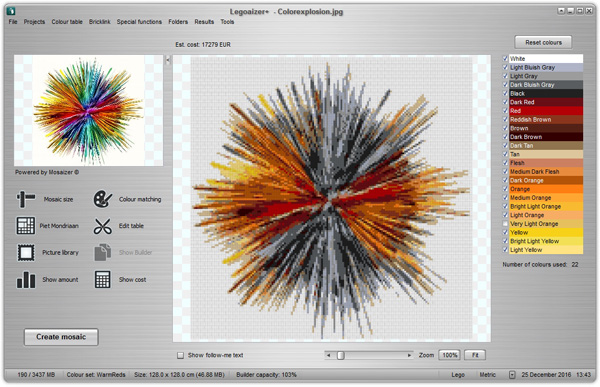600x387 pixels.
Task: Click the Create mosaic button
Action: tap(61, 337)
